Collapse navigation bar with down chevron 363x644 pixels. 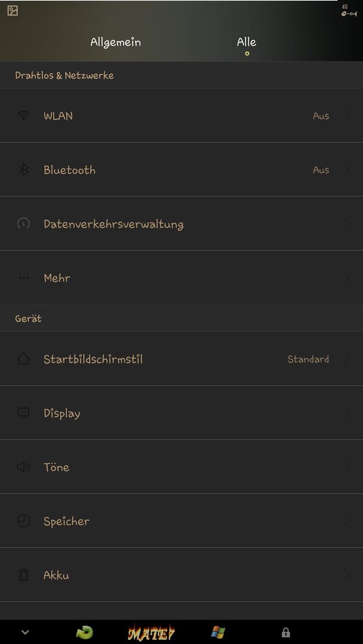[25, 633]
